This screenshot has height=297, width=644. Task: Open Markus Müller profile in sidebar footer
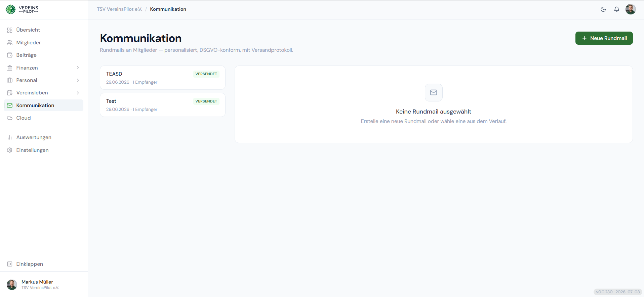tap(43, 285)
